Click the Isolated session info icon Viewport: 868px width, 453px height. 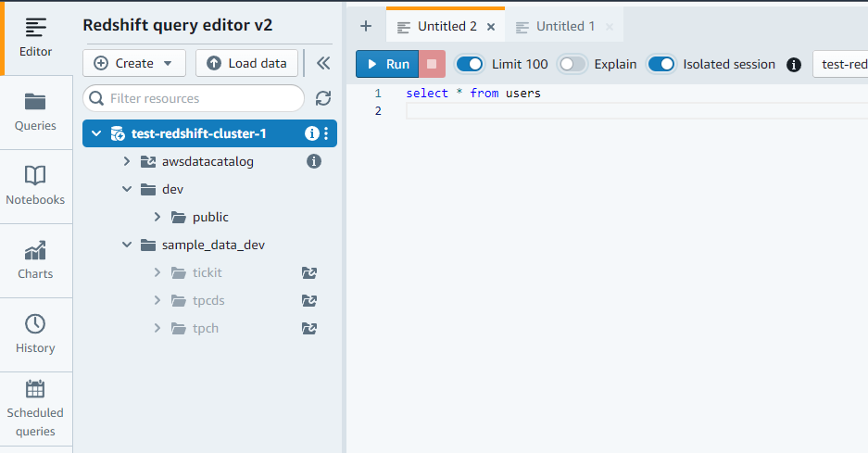click(794, 65)
